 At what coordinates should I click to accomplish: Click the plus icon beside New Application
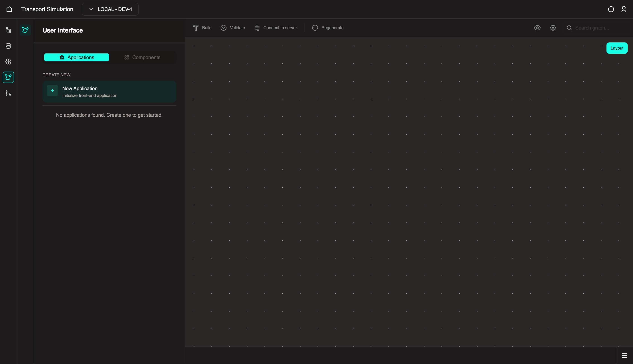pos(52,90)
